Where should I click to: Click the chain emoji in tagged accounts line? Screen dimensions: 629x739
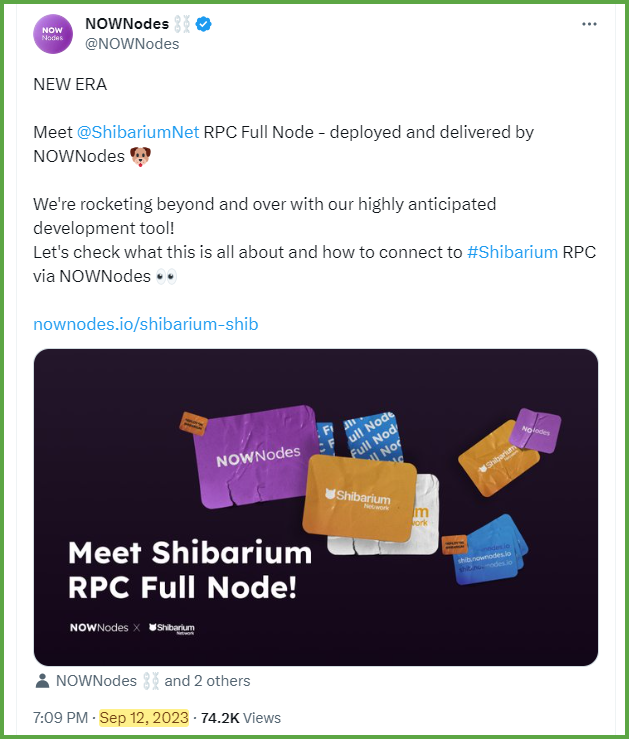(150, 681)
